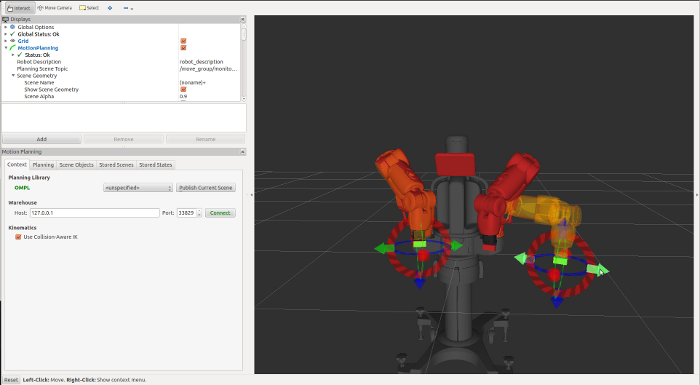Click the right arm green right arrow marker
Viewport: 700px width, 385px height.
(597, 269)
